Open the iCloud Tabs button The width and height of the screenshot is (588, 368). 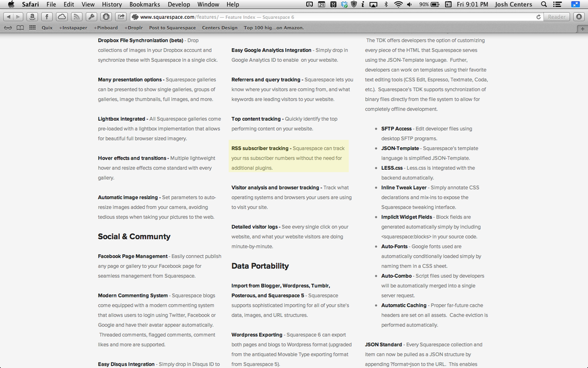[x=62, y=16]
